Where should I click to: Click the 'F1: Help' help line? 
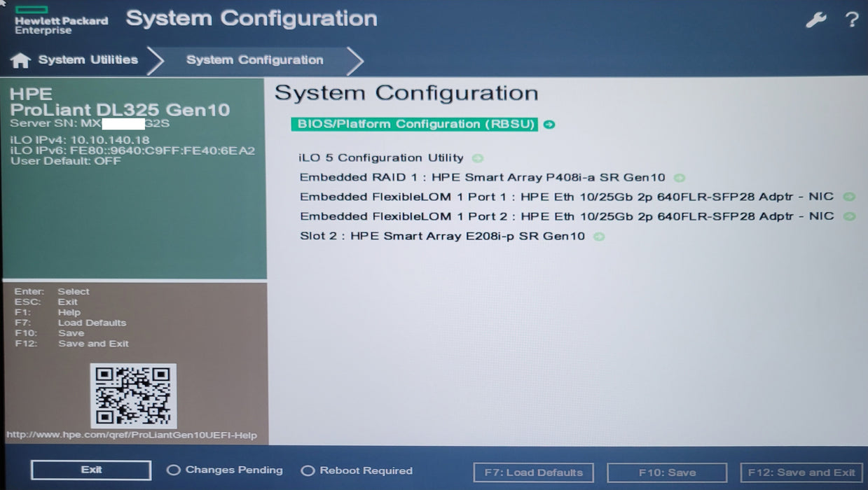click(x=47, y=312)
